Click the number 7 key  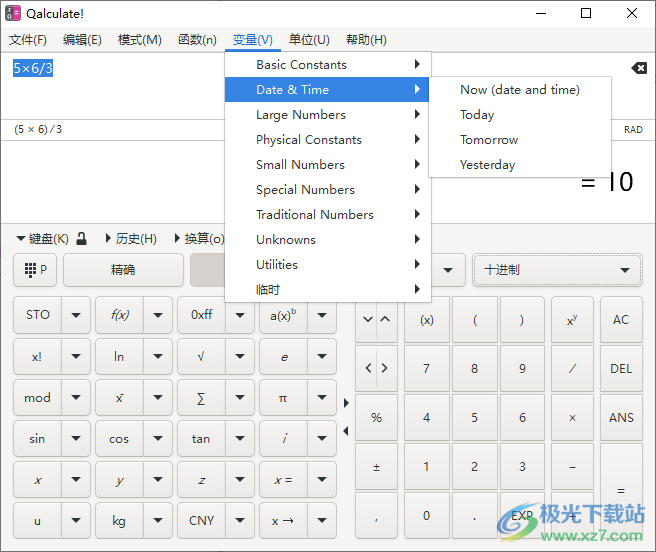point(427,368)
